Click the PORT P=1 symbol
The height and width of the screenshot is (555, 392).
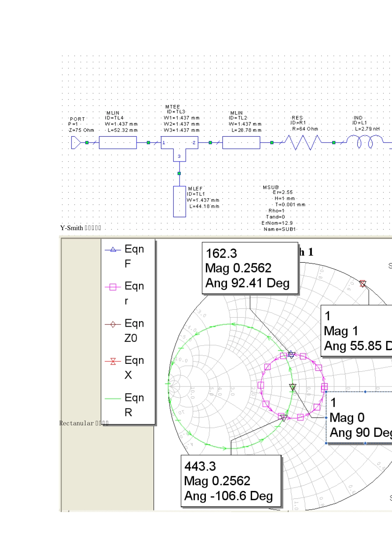76,143
